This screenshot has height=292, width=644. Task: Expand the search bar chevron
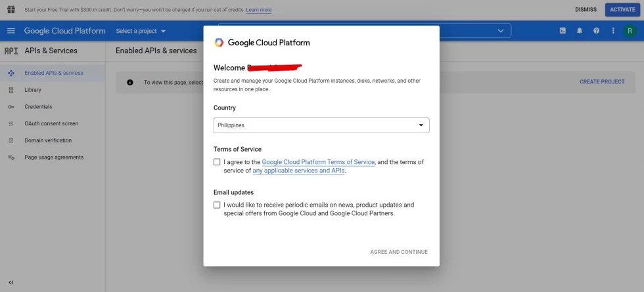(502, 31)
